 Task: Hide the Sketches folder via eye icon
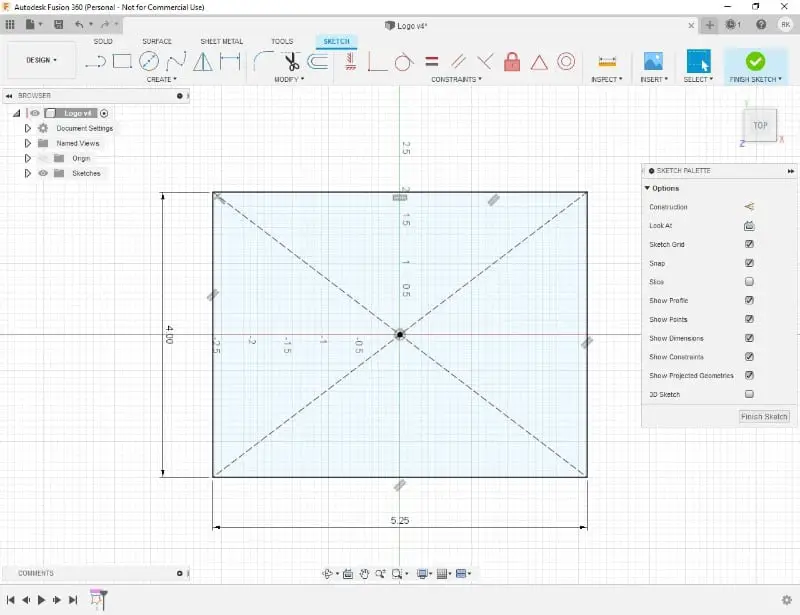[43, 173]
